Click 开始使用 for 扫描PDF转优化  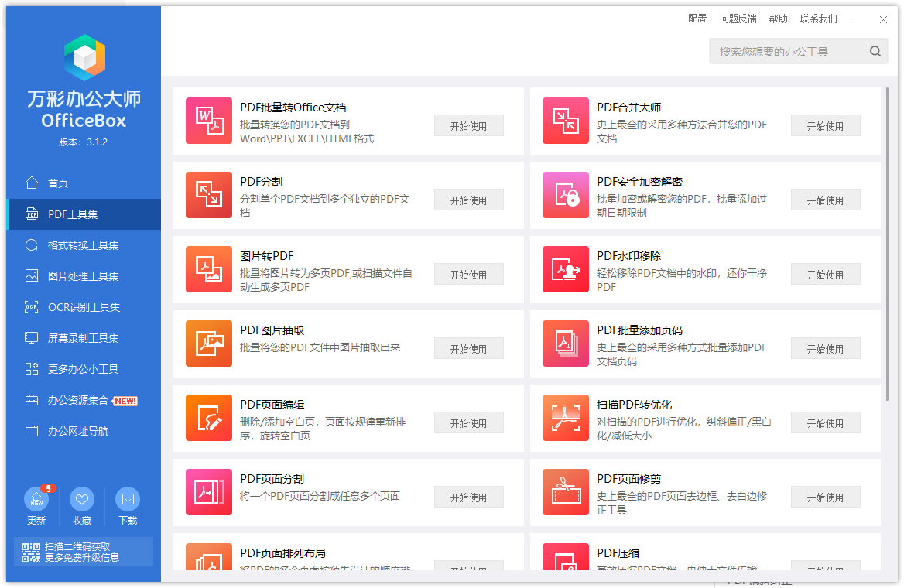tap(825, 423)
